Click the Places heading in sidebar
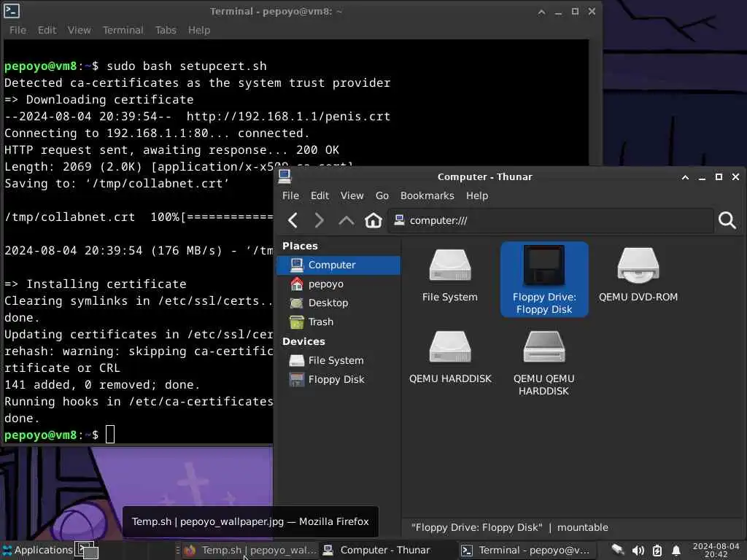Screen dimensions: 747x560 [300, 246]
